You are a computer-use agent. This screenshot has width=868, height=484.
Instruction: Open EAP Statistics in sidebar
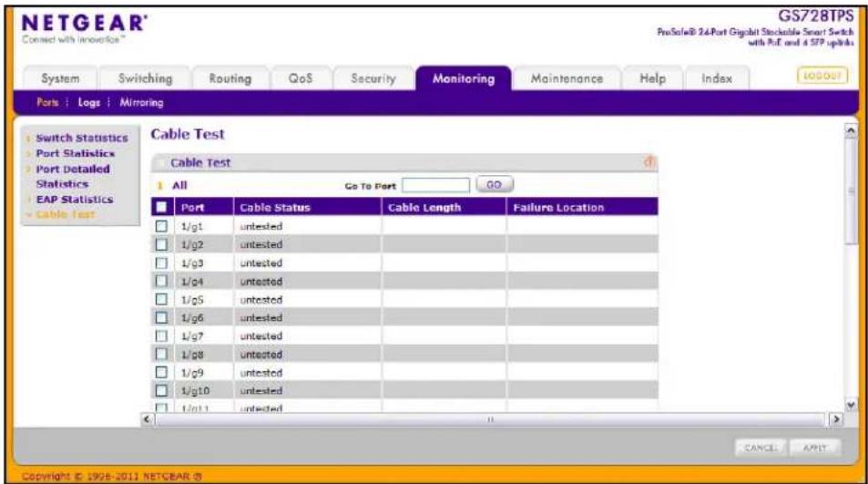point(74,200)
